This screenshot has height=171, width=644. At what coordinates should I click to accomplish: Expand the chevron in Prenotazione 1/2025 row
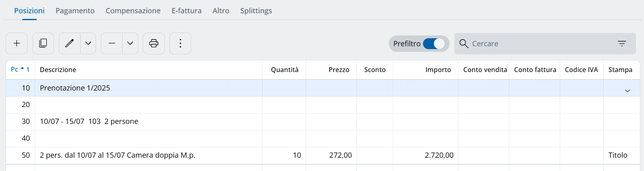[627, 91]
